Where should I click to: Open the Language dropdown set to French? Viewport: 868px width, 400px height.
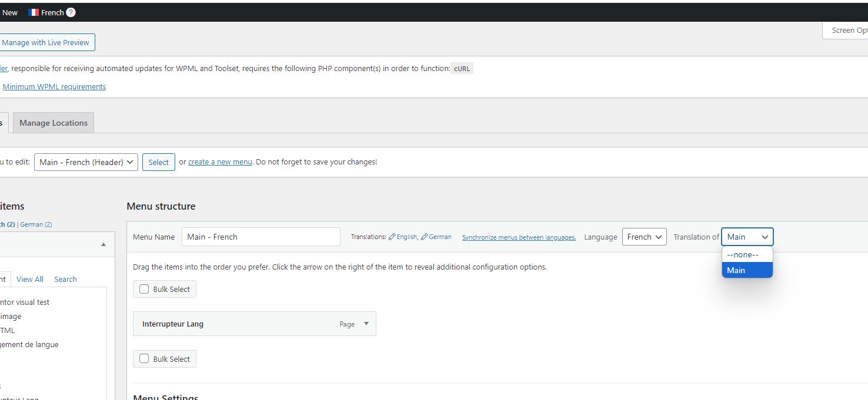[644, 237]
